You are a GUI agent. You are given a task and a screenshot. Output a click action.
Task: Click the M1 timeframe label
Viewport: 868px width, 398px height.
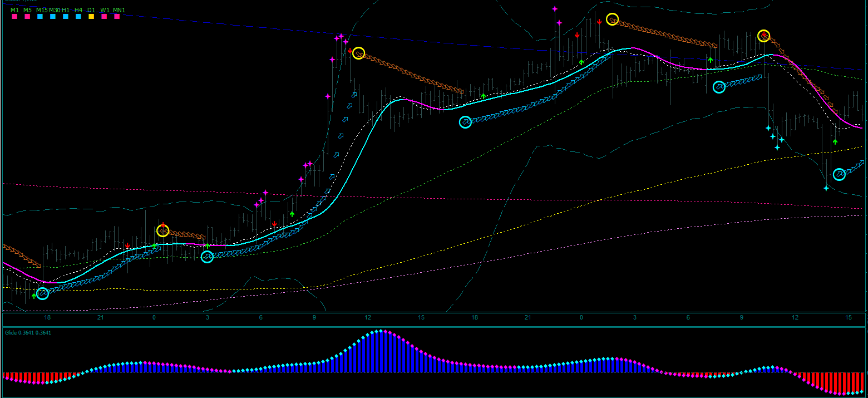(x=14, y=10)
